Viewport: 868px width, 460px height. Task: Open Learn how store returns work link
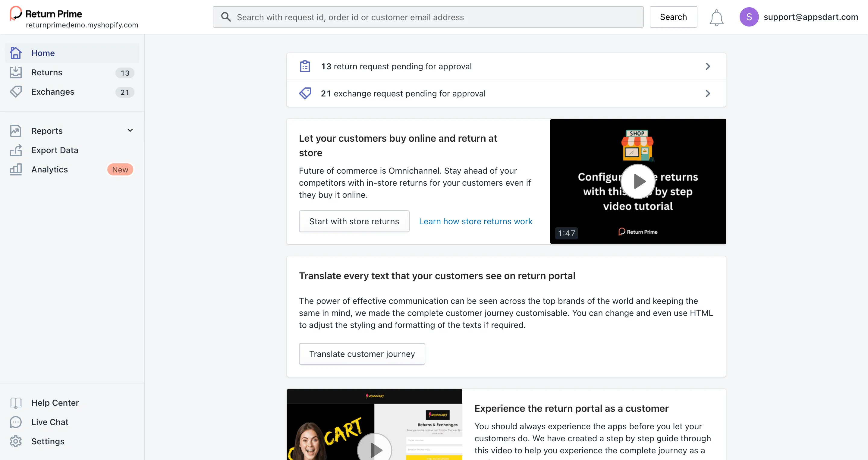[x=476, y=221]
